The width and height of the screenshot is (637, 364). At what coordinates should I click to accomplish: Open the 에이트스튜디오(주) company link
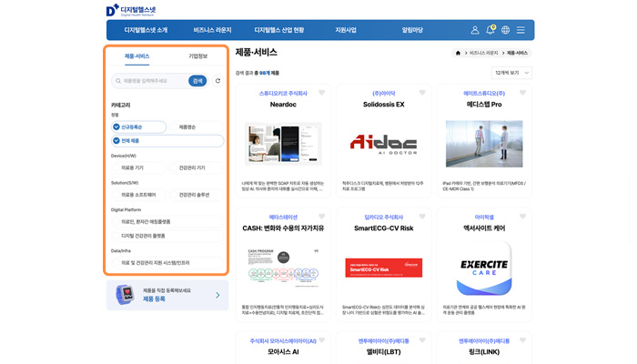tap(484, 94)
